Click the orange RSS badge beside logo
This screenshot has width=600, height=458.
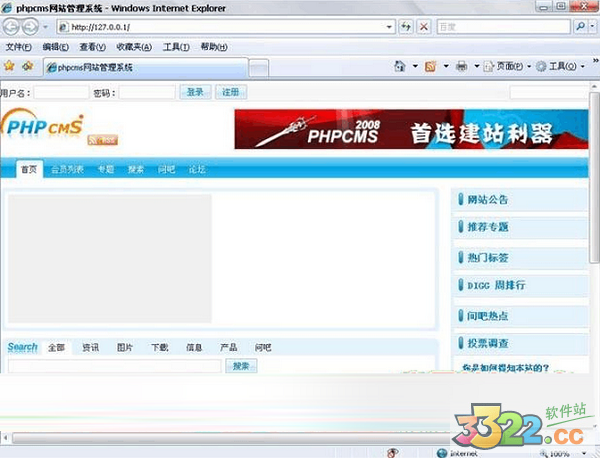coord(99,140)
